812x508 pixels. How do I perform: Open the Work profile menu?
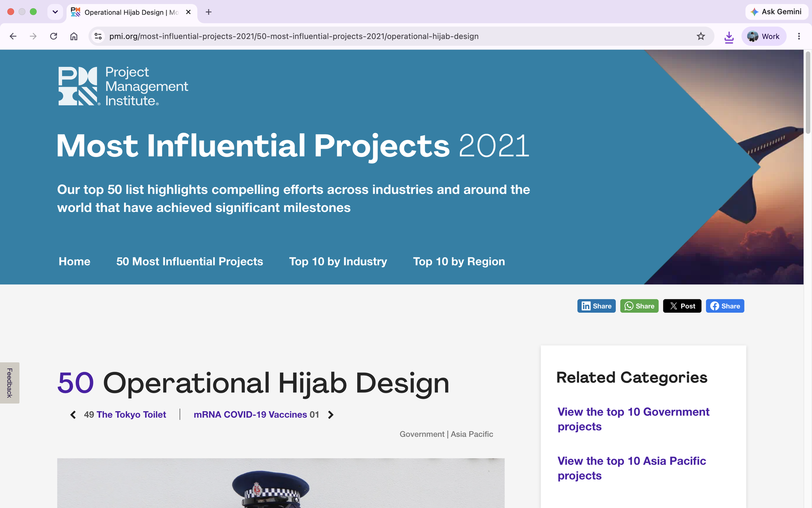pos(764,36)
